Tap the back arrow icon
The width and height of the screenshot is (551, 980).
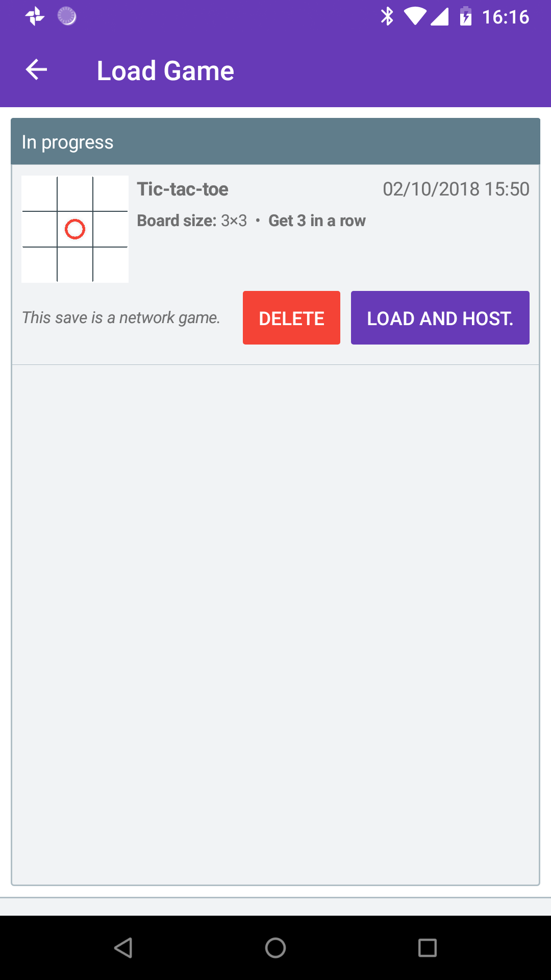click(36, 69)
